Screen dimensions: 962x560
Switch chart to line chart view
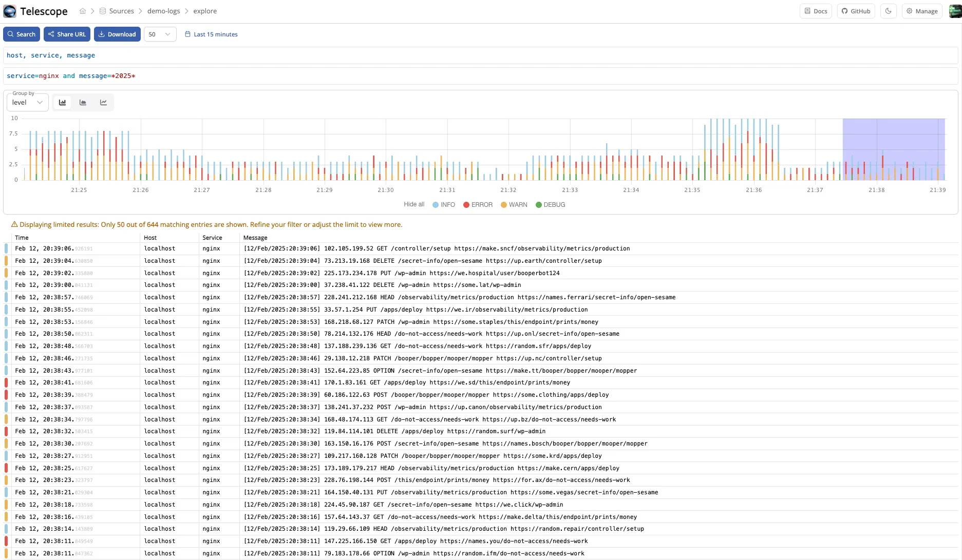pyautogui.click(x=103, y=102)
